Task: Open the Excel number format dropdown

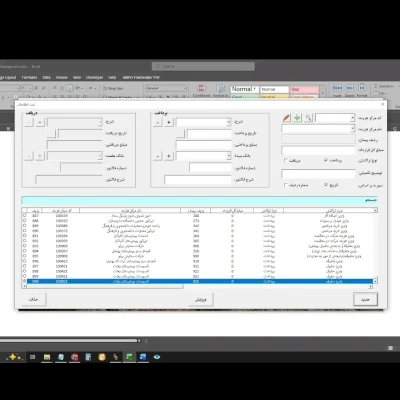Action: pyautogui.click(x=185, y=88)
